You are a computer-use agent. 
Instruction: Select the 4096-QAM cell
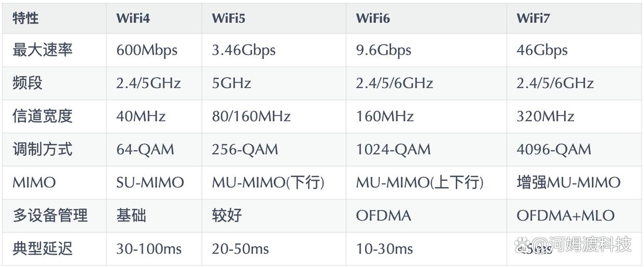[554, 150]
